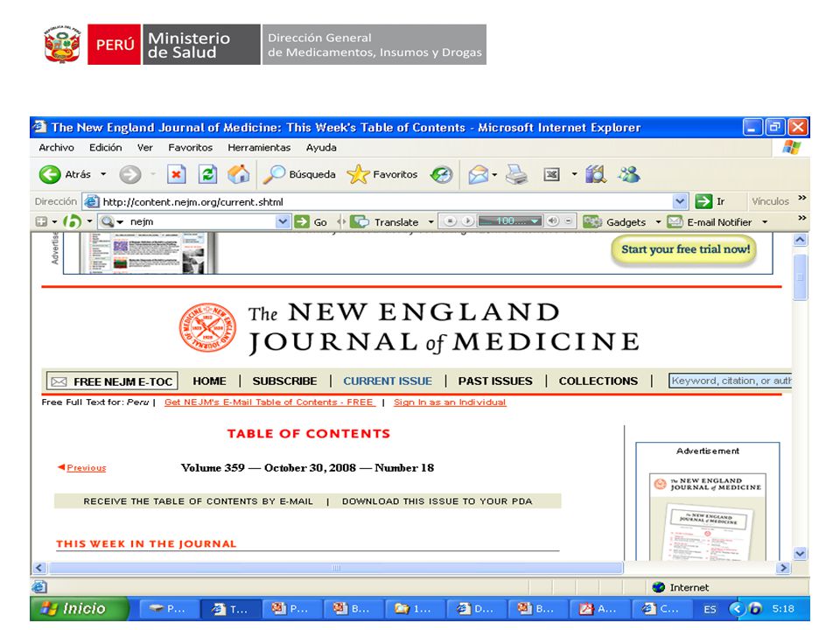Click the ES language indicator in tray
840x630 pixels.
click(710, 610)
